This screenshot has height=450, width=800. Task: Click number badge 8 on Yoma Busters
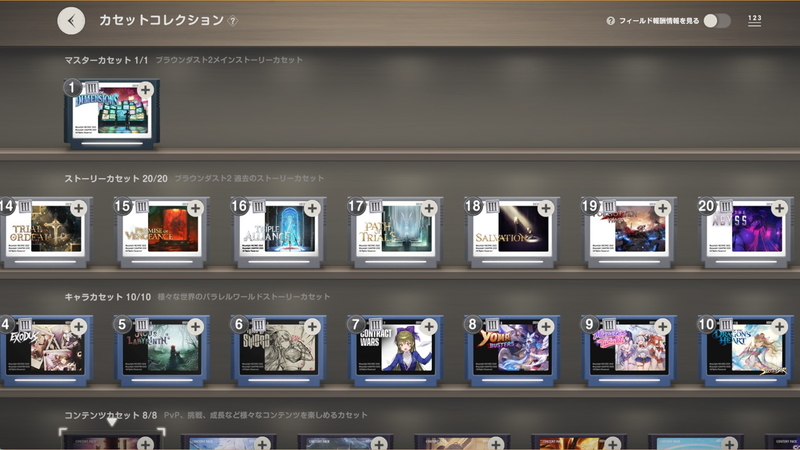point(472,324)
